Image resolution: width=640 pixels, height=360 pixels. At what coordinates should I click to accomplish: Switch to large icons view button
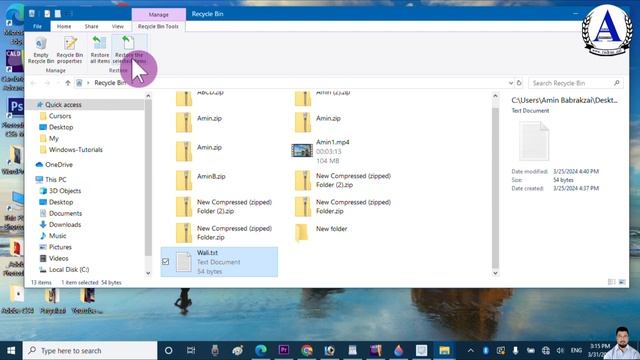(622, 282)
